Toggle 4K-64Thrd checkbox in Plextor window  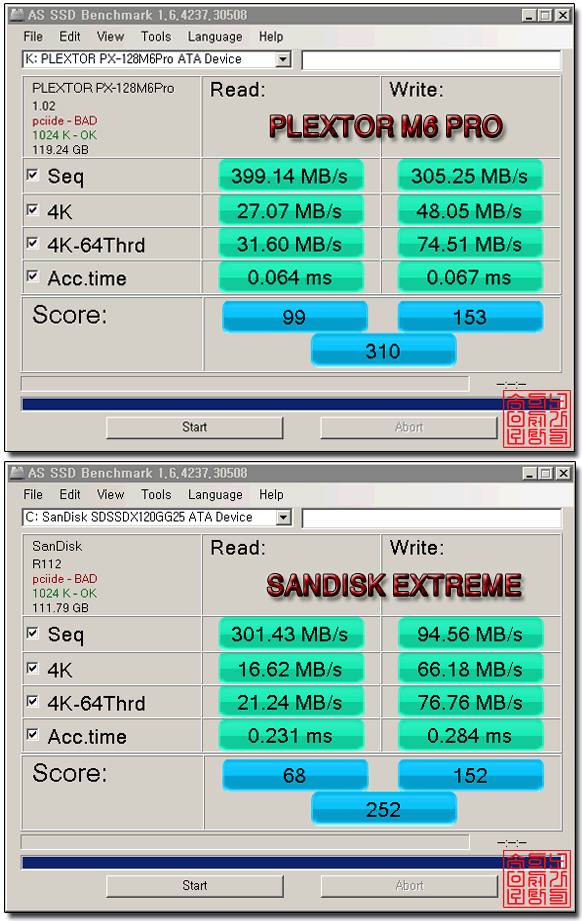[33, 243]
